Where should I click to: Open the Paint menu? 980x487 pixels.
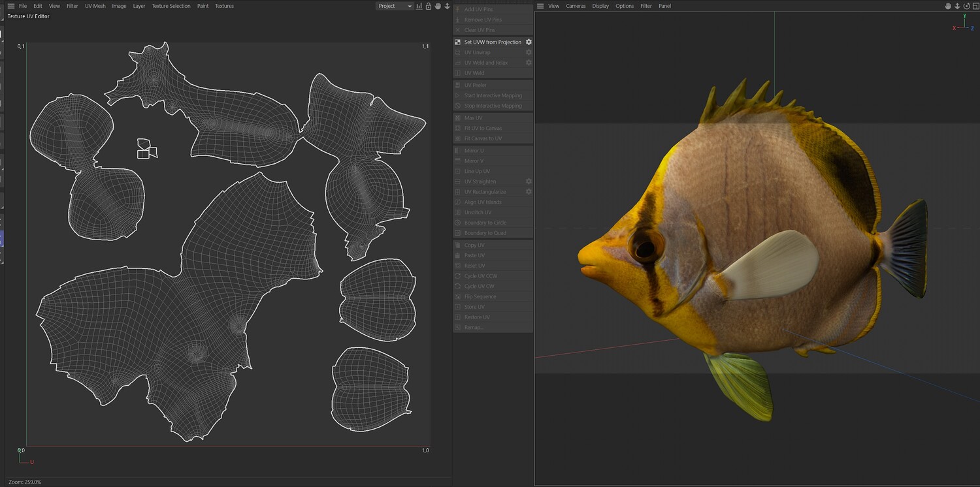click(203, 6)
